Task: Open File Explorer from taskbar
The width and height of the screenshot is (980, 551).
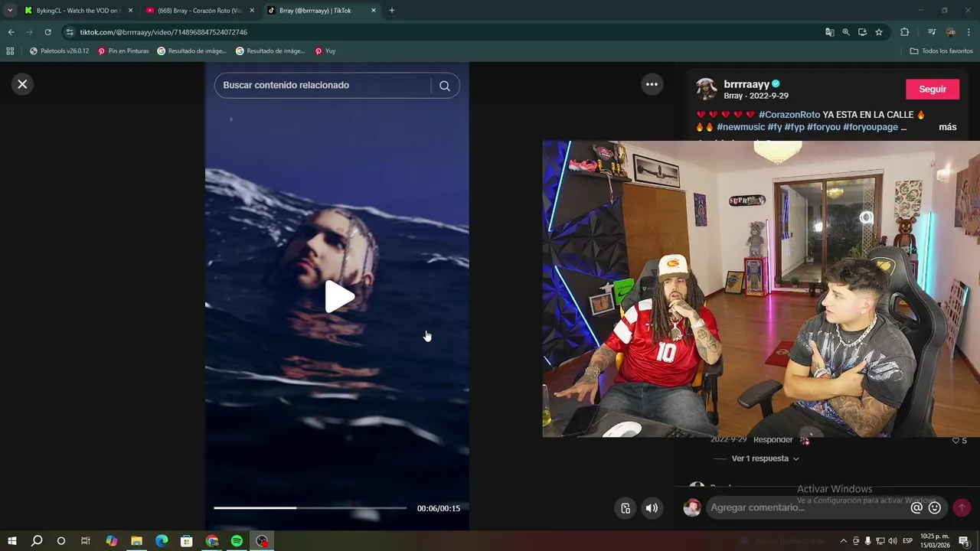Action: [136, 541]
